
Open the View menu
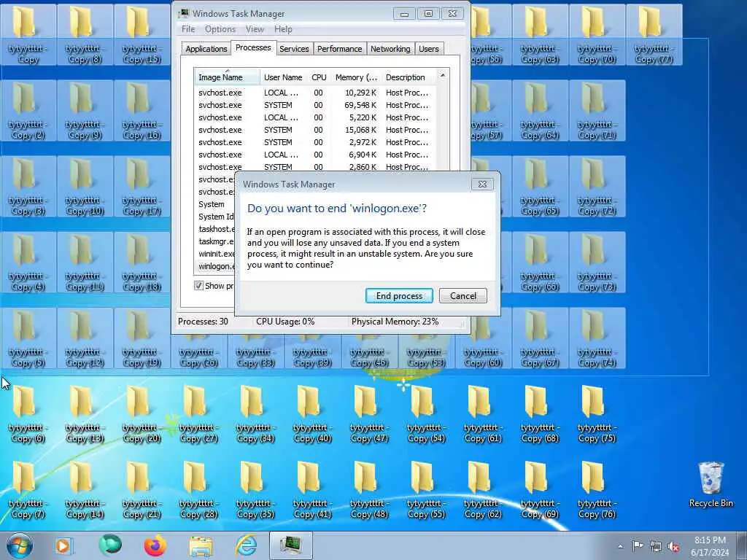(255, 29)
